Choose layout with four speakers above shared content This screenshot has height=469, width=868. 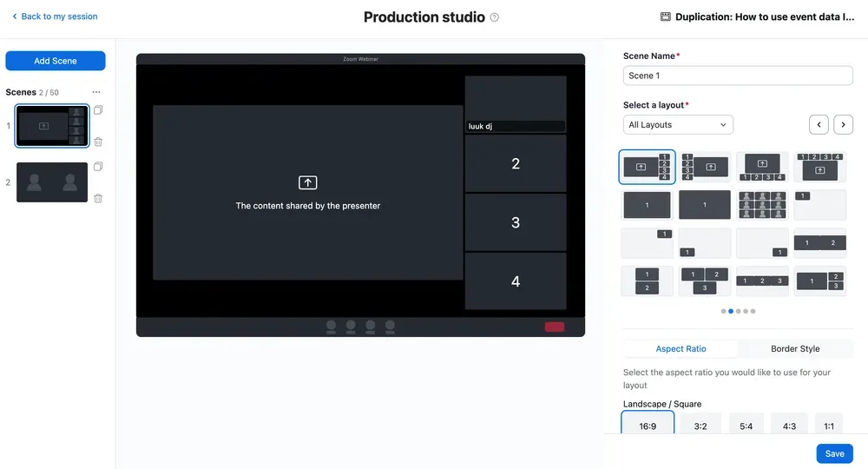(x=820, y=167)
